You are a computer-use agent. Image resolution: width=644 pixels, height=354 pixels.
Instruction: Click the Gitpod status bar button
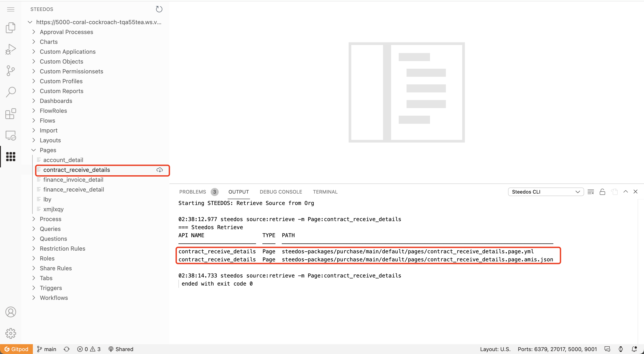coord(17,349)
